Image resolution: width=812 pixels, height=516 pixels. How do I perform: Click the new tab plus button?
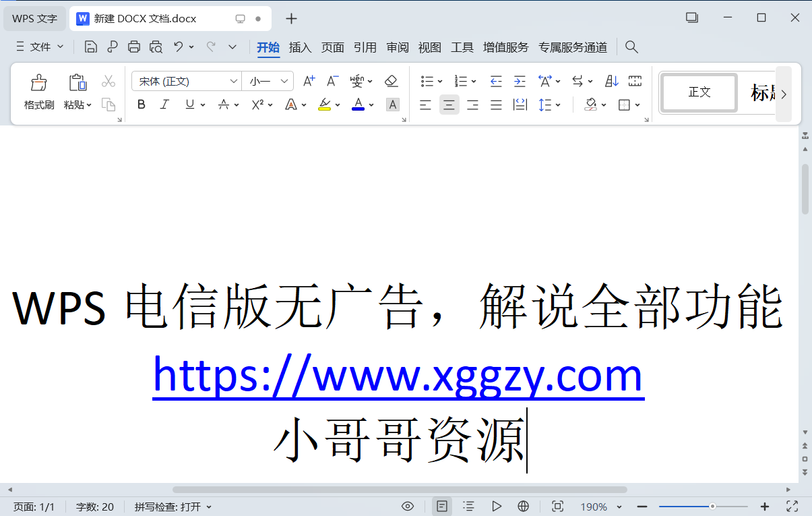coord(290,18)
